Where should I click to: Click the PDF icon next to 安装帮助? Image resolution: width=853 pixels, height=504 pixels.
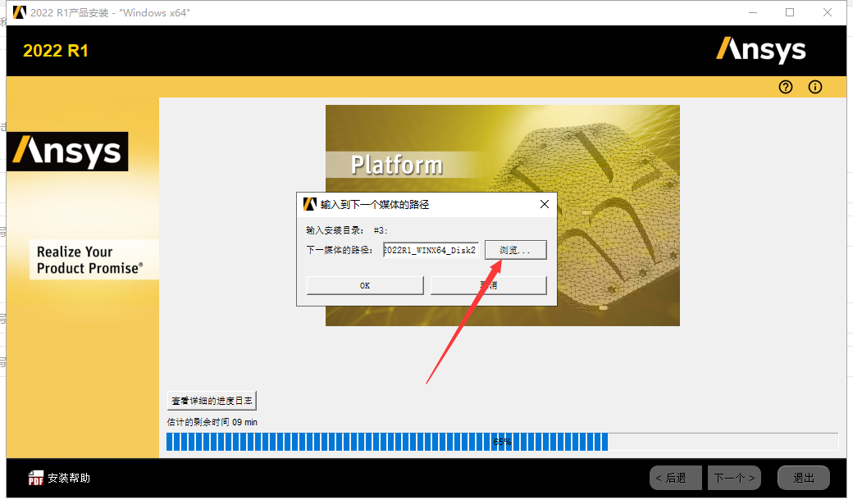click(x=35, y=477)
